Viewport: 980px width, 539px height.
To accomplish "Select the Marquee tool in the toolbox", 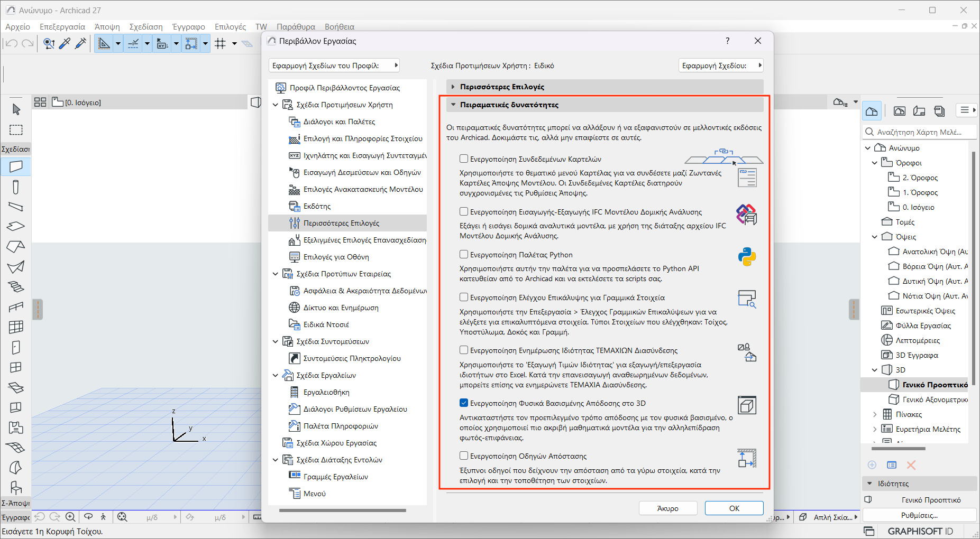I will [16, 129].
